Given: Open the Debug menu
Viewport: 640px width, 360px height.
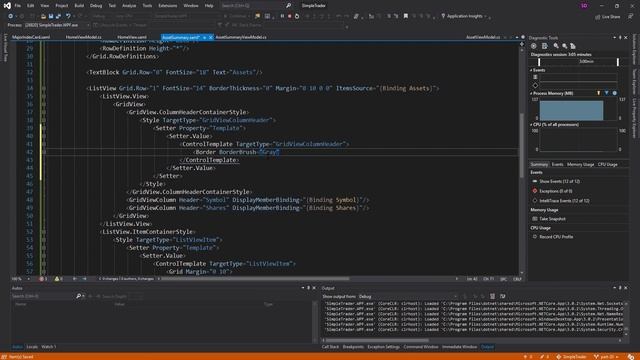Looking at the screenshot, I should [96, 6].
